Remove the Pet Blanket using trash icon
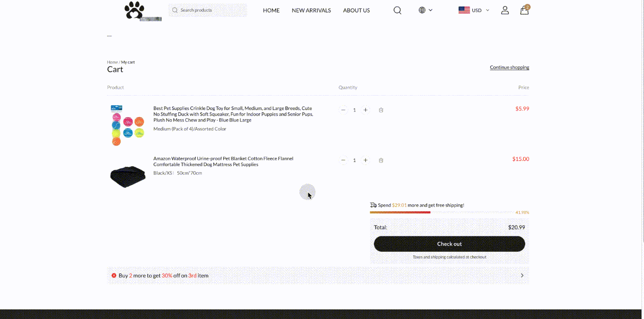Screen dimensions: 644x319 click(381, 160)
